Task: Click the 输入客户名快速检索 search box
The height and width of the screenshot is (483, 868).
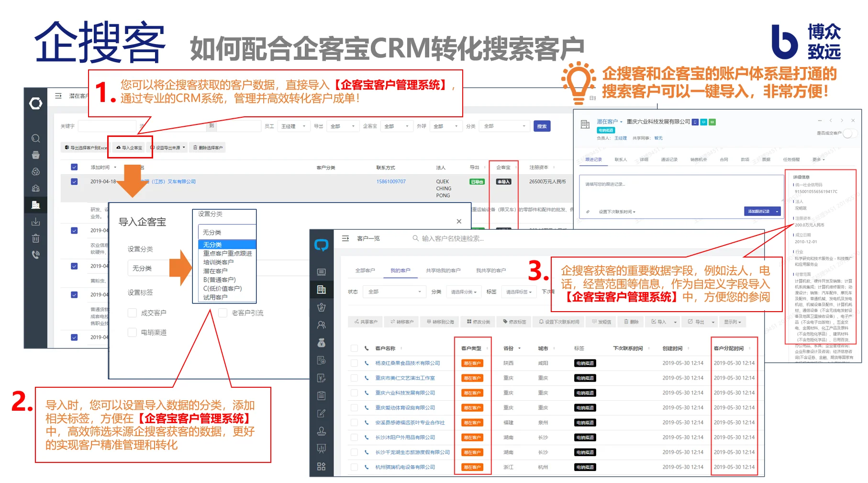Action: pos(453,238)
